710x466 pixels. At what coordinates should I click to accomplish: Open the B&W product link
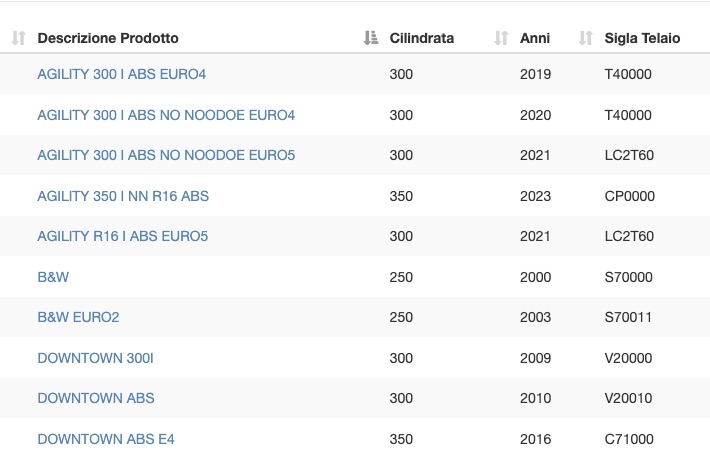point(53,277)
